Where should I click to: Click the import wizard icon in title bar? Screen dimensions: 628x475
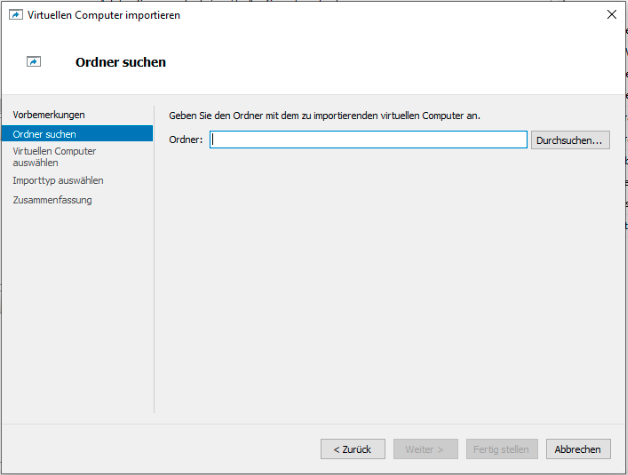pos(15,15)
